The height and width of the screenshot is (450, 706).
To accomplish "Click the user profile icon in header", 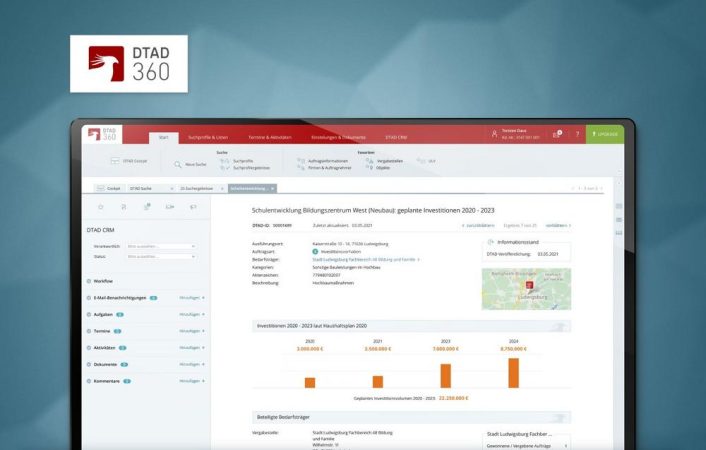I will point(494,134).
